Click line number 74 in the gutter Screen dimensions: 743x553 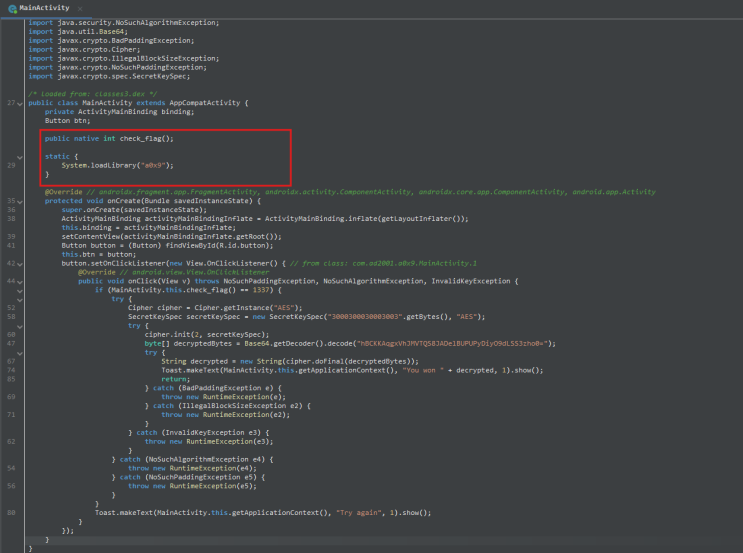tap(11, 370)
